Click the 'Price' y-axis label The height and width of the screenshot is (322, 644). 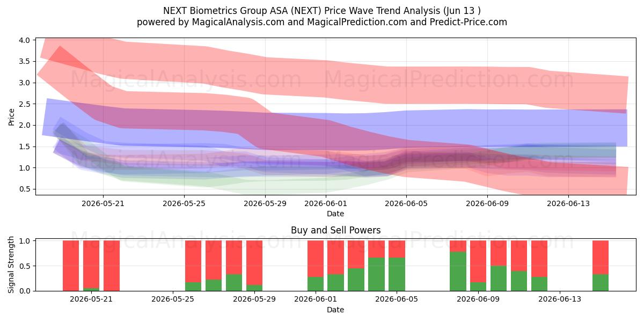tap(12, 116)
